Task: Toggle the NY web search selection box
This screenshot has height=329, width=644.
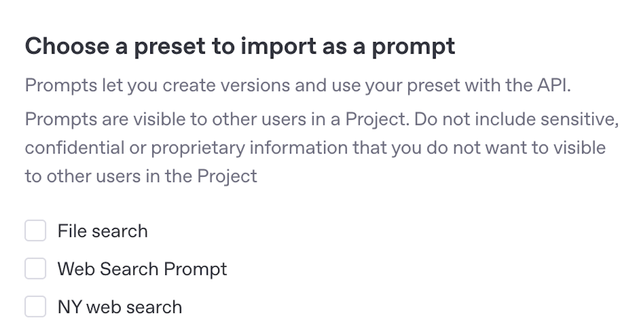Action: pyautogui.click(x=35, y=307)
